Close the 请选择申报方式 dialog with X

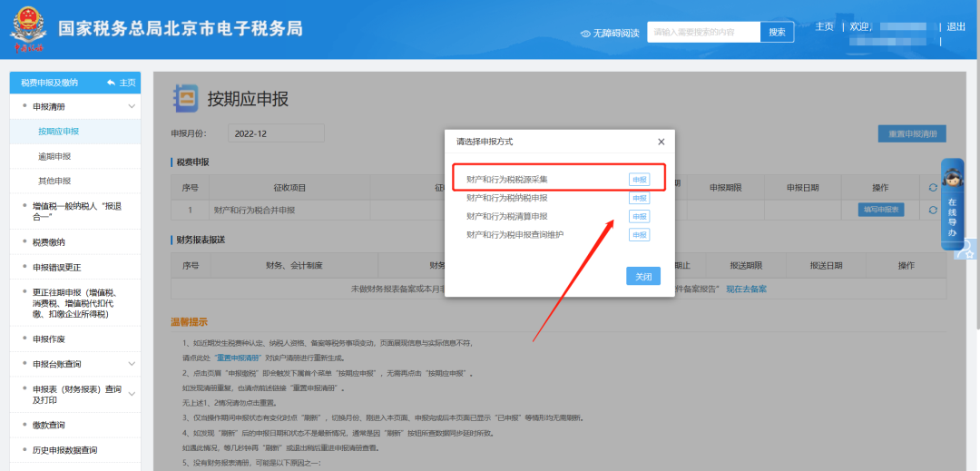pos(661,142)
